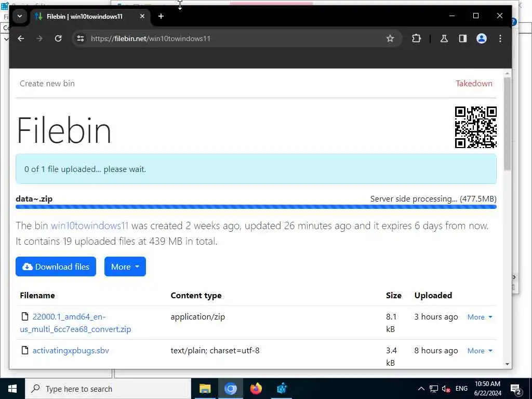532x399 pixels.
Task: Click '3 hours ago' uploaded cell
Action: (436, 317)
